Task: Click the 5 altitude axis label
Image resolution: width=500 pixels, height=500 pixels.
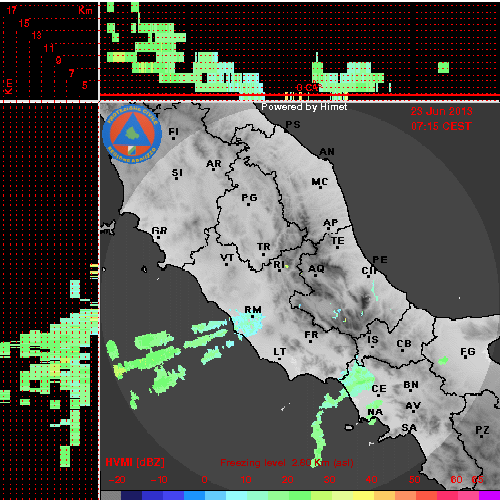Action: tap(85, 85)
